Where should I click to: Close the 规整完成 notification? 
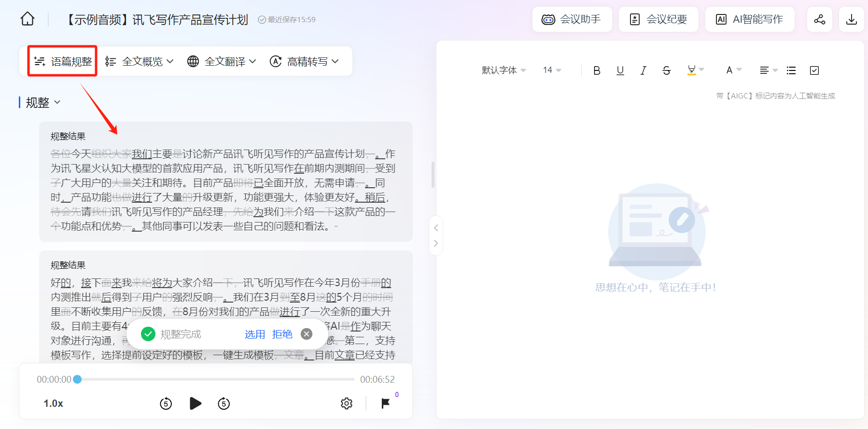click(x=307, y=334)
